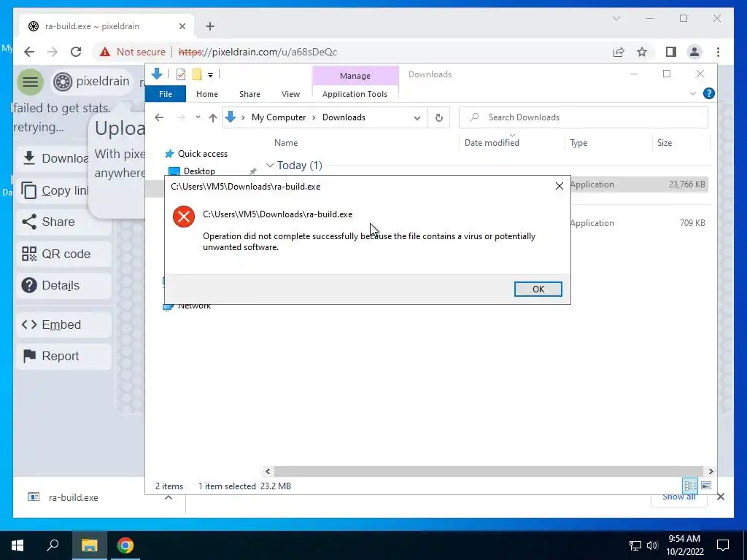Open Windows Start menu

pos(18,545)
